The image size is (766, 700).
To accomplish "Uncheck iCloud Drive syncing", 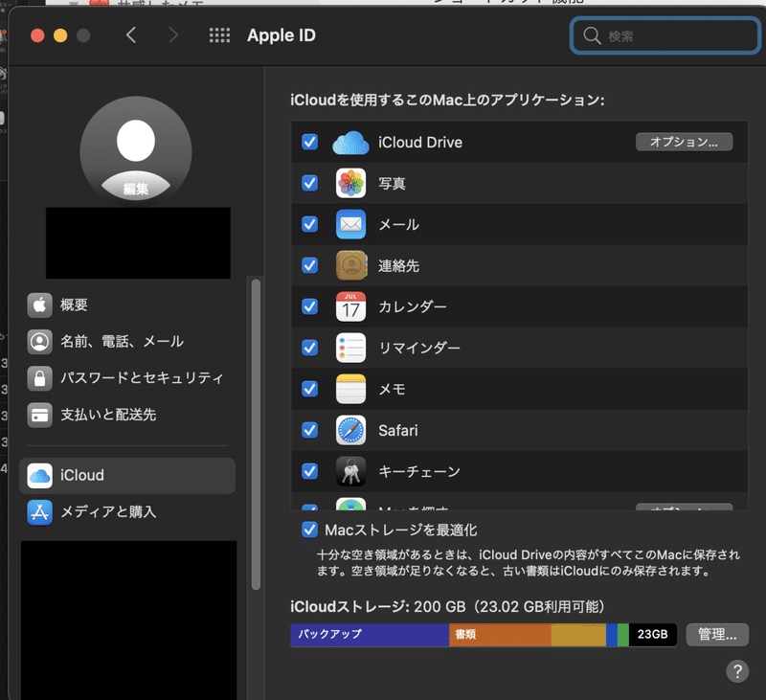I will (x=309, y=142).
